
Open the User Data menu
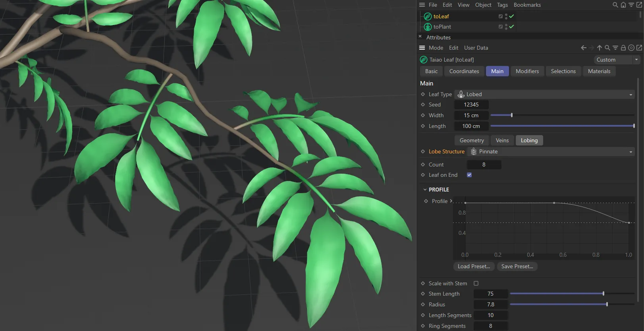476,48
